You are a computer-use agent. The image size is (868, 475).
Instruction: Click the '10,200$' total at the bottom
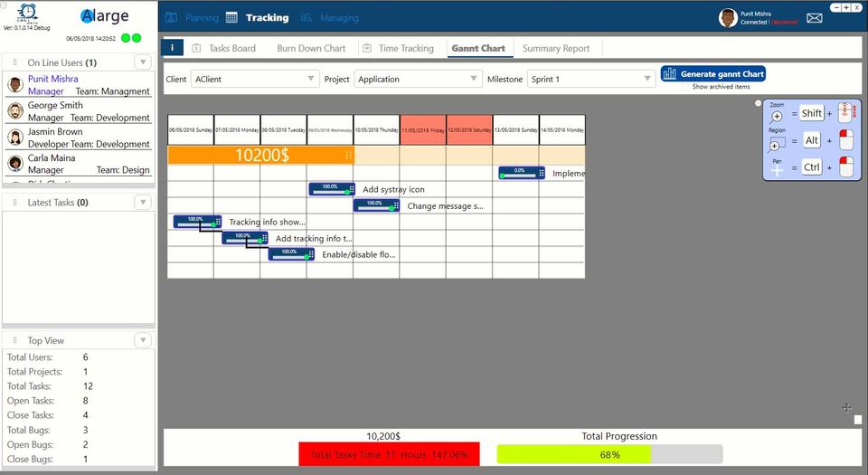point(383,436)
